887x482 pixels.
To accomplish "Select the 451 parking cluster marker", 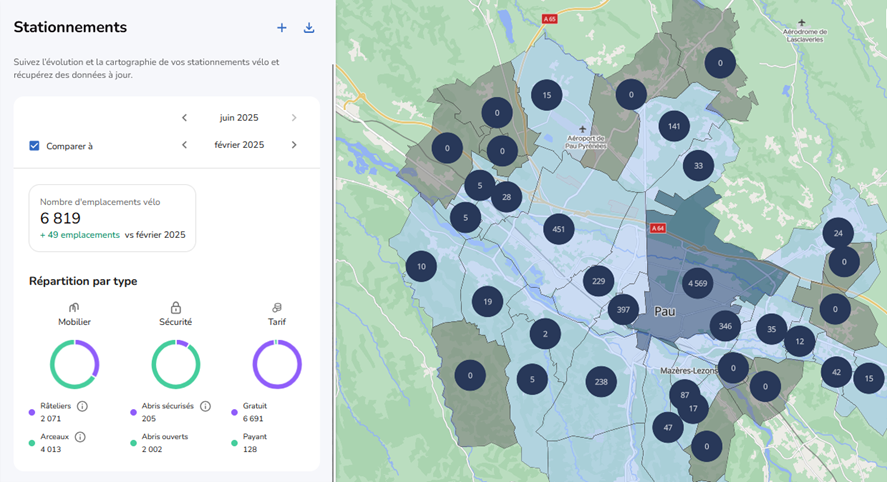I will (559, 229).
